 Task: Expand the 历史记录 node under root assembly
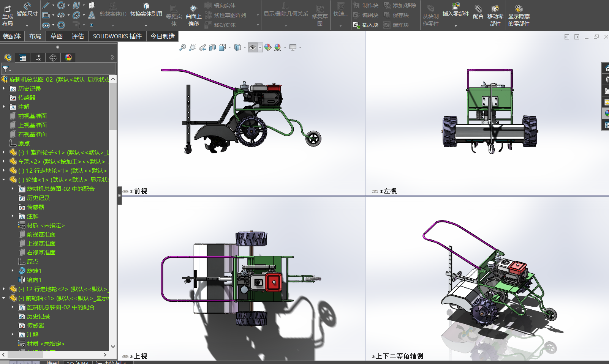coord(4,88)
